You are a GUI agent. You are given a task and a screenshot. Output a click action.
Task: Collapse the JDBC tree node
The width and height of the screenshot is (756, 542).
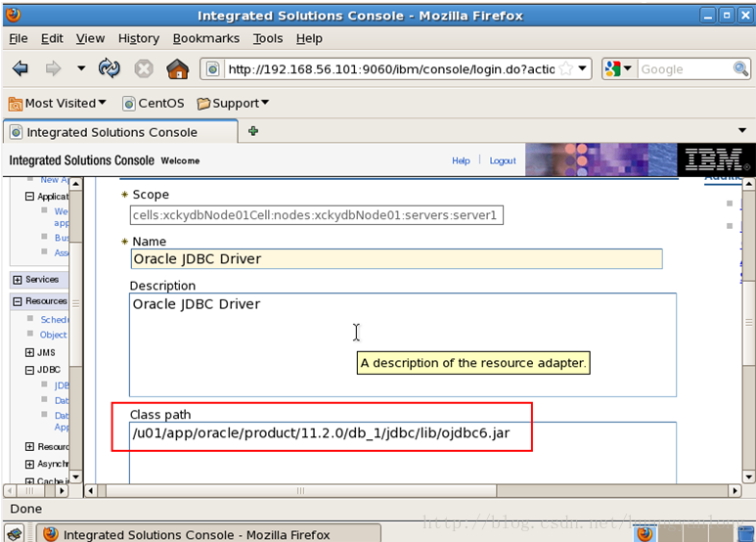pyautogui.click(x=29, y=370)
